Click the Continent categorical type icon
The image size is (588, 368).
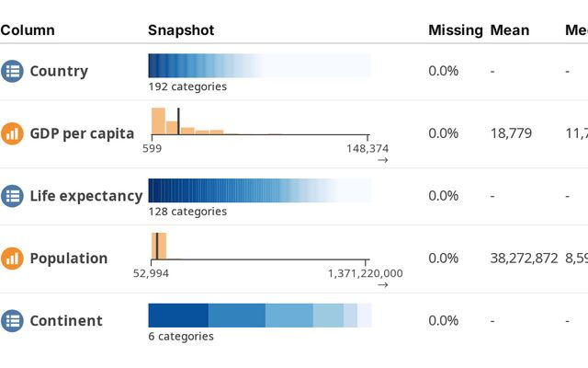click(12, 321)
